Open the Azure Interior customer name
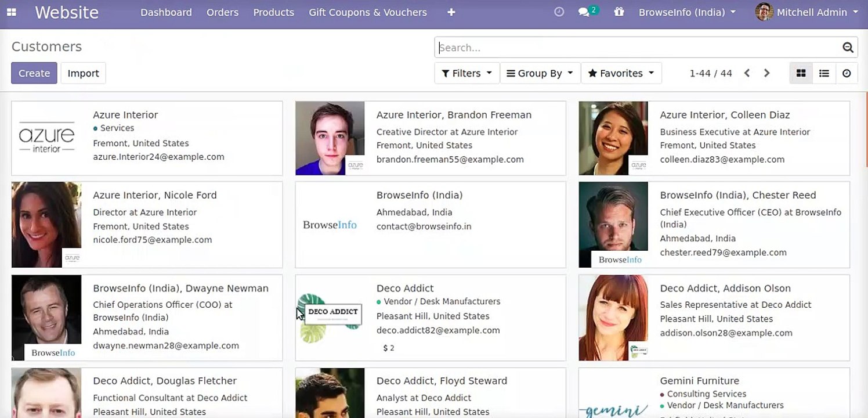 [125, 115]
